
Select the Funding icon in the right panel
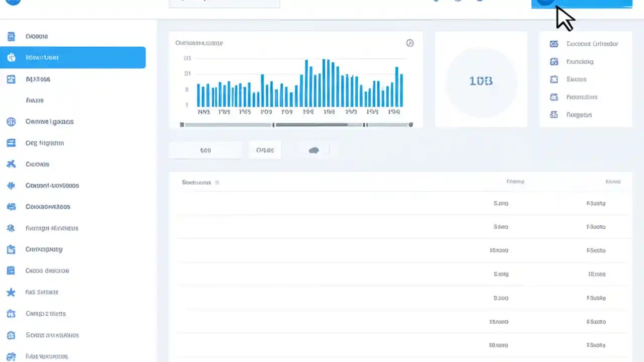[x=554, y=61]
